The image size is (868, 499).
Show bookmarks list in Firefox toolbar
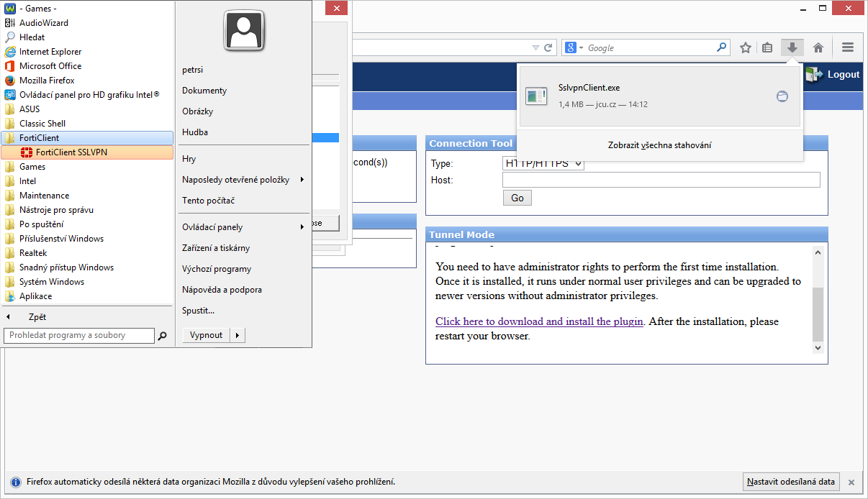point(767,48)
